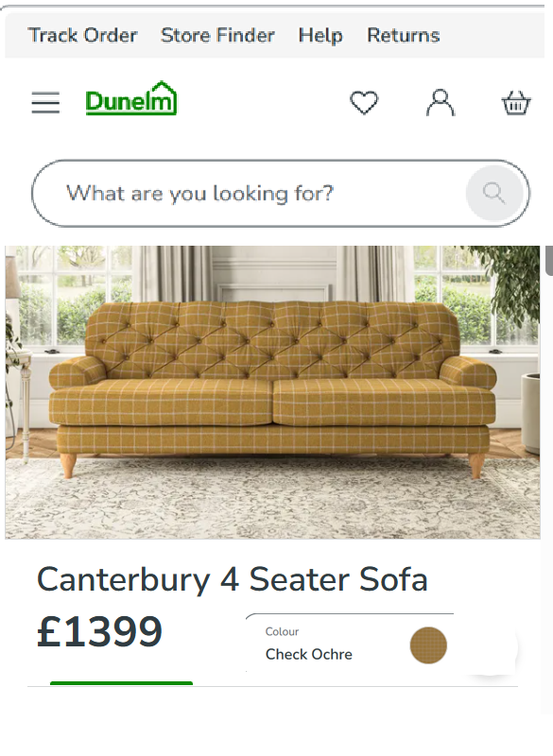Open your wishlist via the heart icon
Viewport: 553px width, 756px height.
365,102
